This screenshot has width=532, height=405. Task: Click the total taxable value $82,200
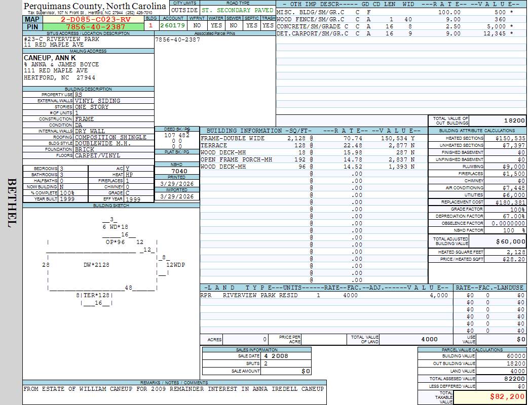(490, 397)
